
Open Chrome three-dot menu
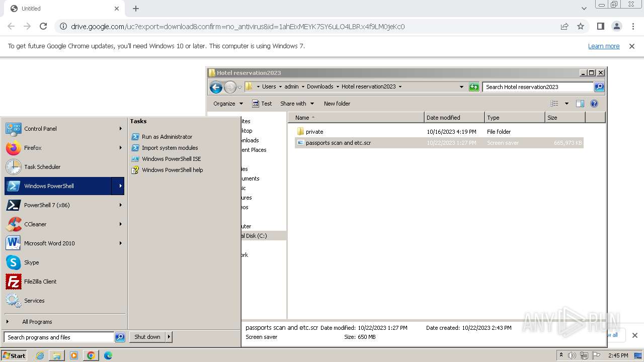tap(633, 27)
